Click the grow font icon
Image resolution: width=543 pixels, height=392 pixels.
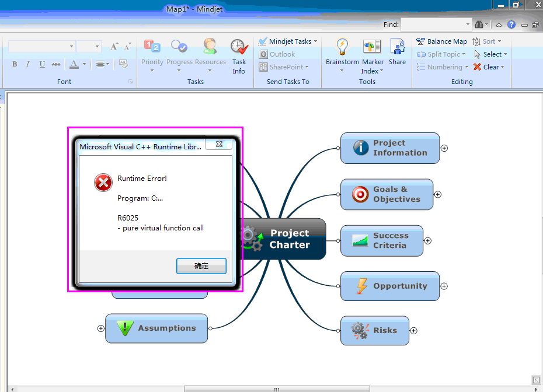click(114, 46)
